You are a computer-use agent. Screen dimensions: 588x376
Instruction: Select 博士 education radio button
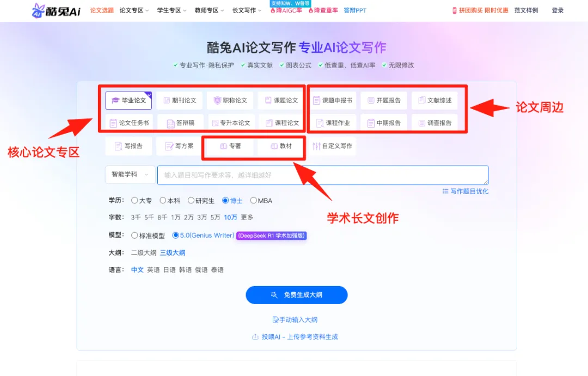(x=225, y=201)
